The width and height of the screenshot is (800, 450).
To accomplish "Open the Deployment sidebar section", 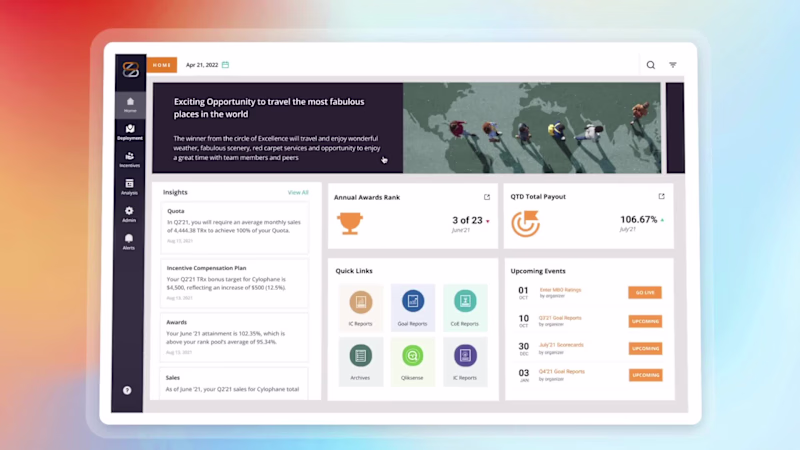I will click(x=130, y=132).
